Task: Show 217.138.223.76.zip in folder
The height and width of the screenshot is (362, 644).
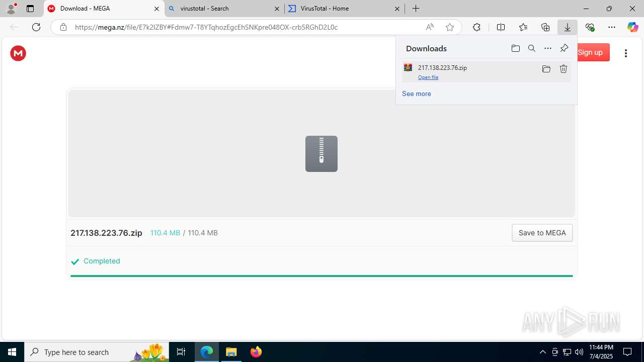Action: tap(546, 69)
